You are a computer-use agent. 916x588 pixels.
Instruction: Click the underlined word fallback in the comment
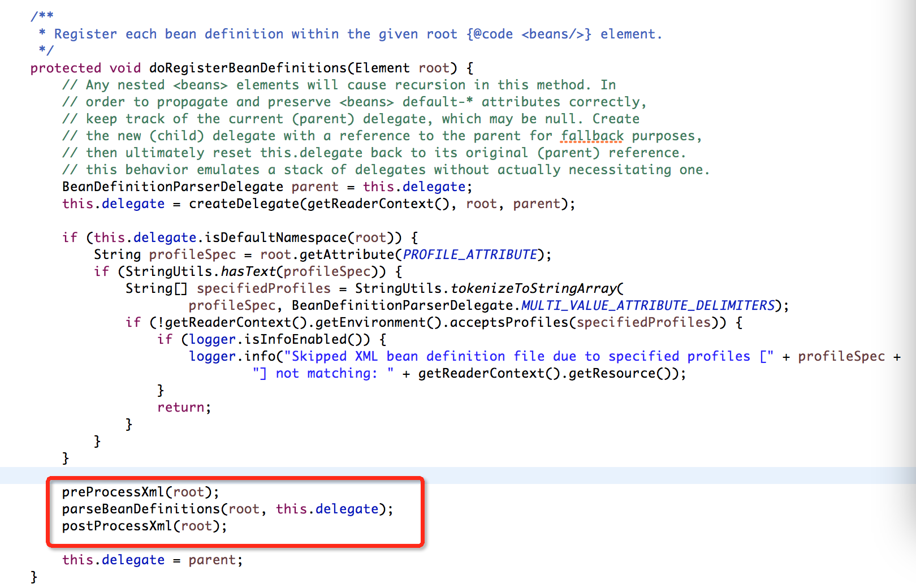[x=592, y=136]
